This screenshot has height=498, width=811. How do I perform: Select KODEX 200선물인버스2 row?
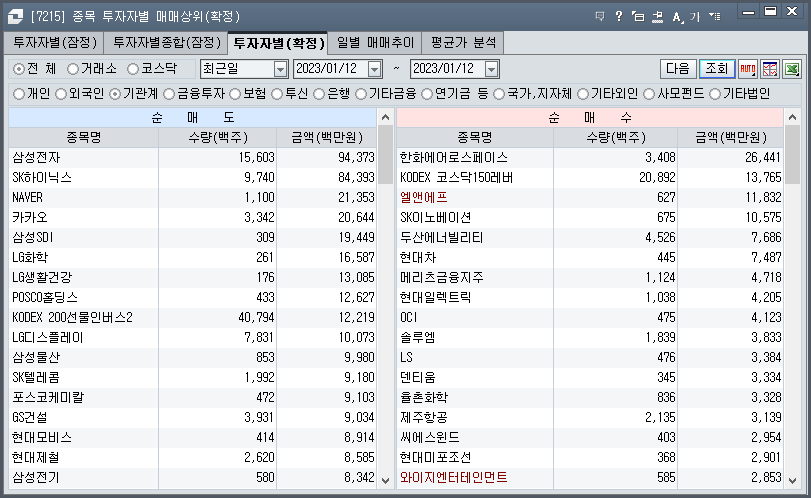[x=192, y=317]
